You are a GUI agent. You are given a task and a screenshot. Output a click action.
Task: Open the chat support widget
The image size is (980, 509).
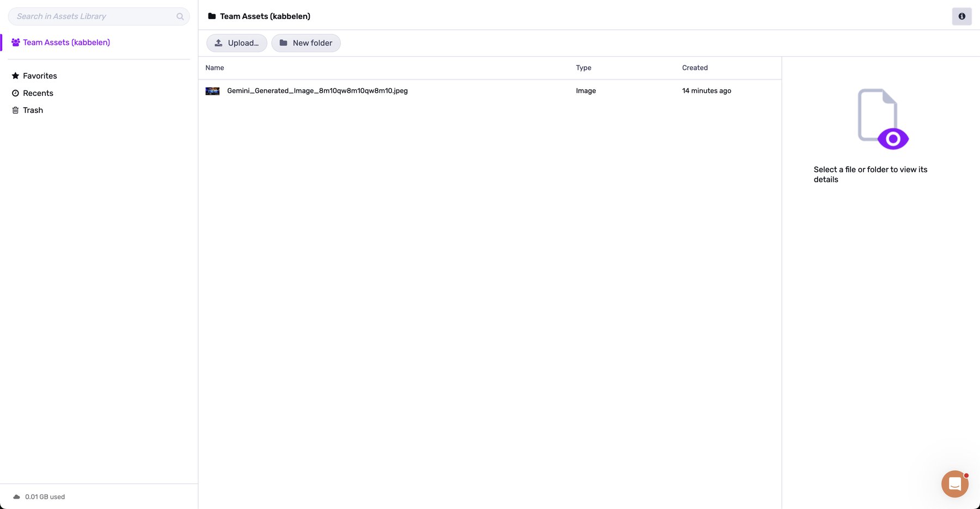(x=955, y=484)
